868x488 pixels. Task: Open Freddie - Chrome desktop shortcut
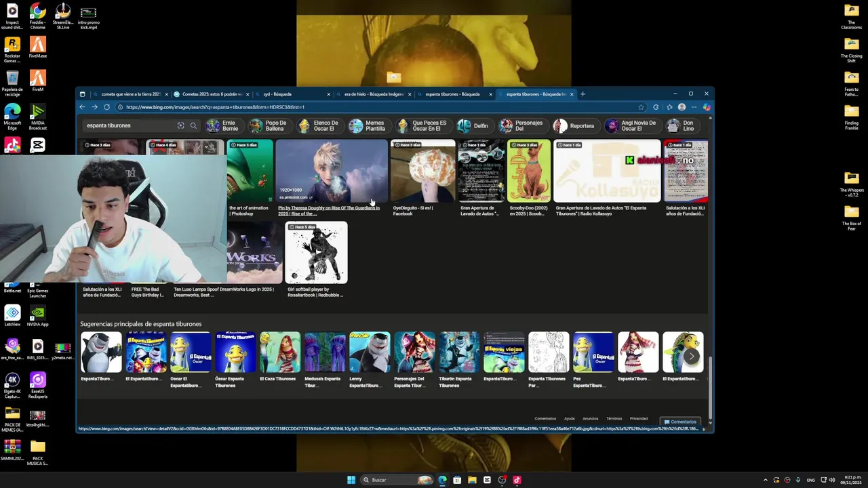pyautogui.click(x=38, y=16)
